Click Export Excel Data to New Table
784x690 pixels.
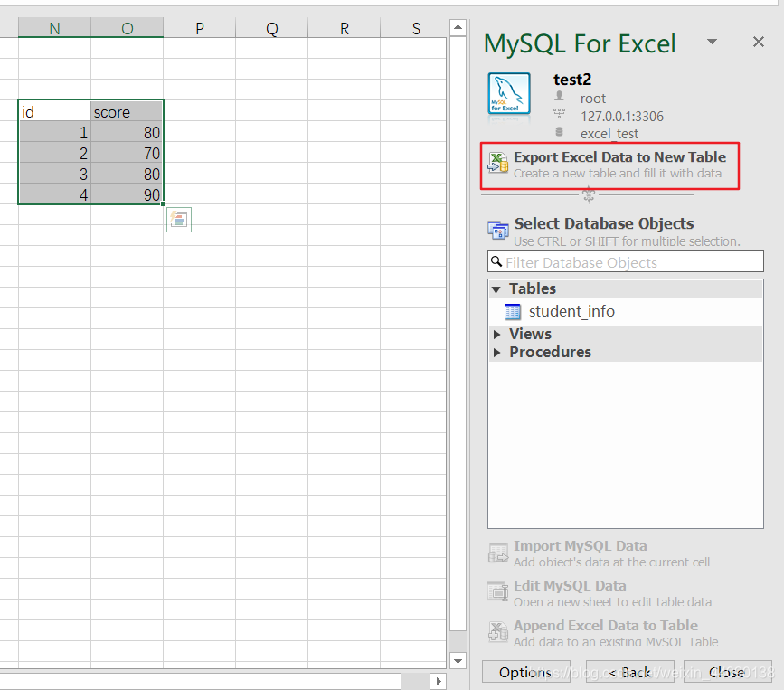pos(619,157)
